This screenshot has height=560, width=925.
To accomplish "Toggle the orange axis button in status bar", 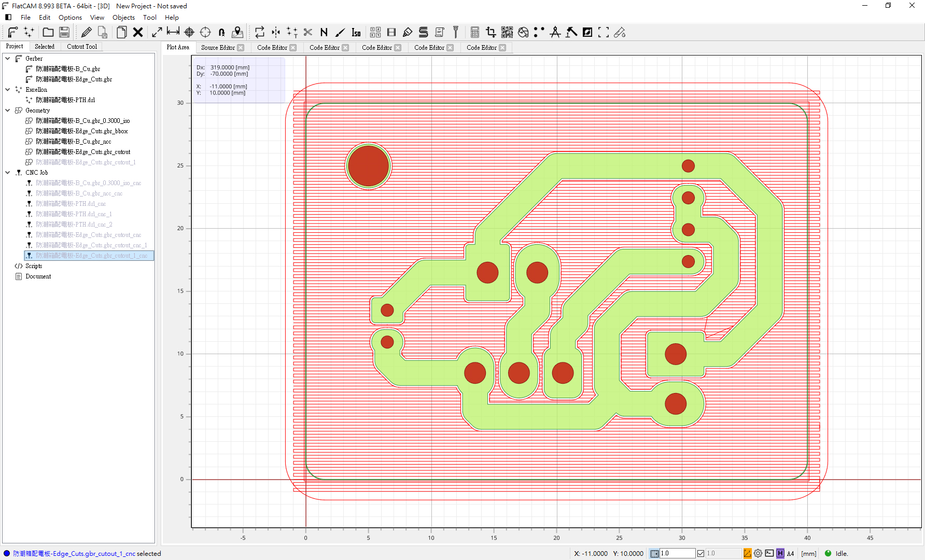I will click(747, 553).
